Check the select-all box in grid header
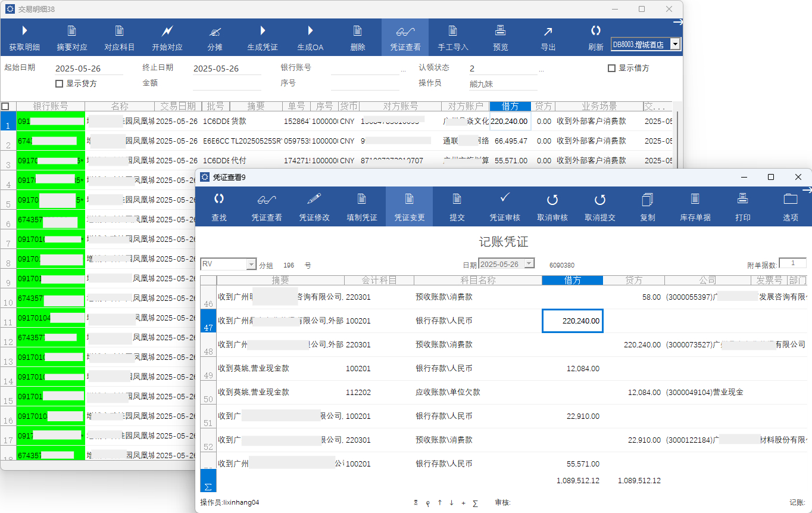The height and width of the screenshot is (513, 812). pyautogui.click(x=5, y=106)
